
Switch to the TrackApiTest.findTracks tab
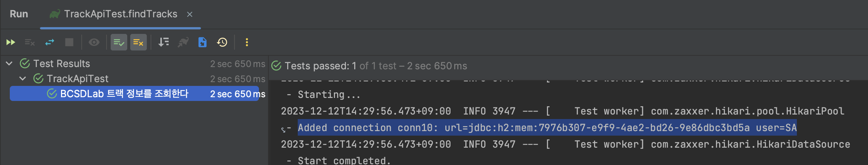(120, 14)
